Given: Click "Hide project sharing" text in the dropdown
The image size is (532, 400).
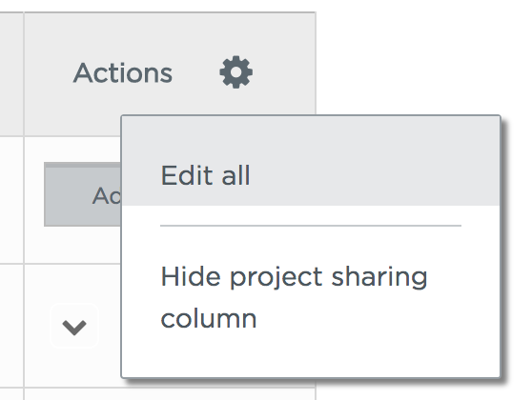Looking at the screenshot, I should [x=294, y=277].
